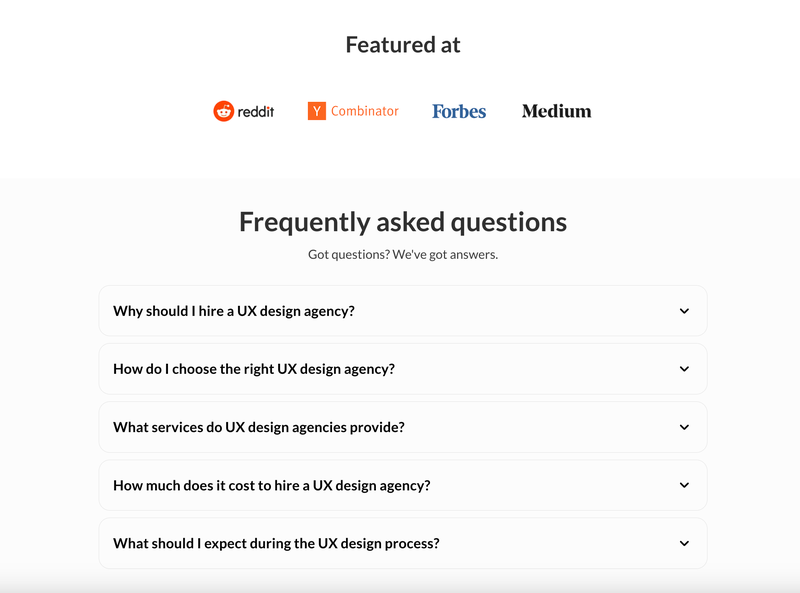Image resolution: width=800 pixels, height=593 pixels.
Task: Click the orange Combinator wordmark
Action: pos(365,111)
